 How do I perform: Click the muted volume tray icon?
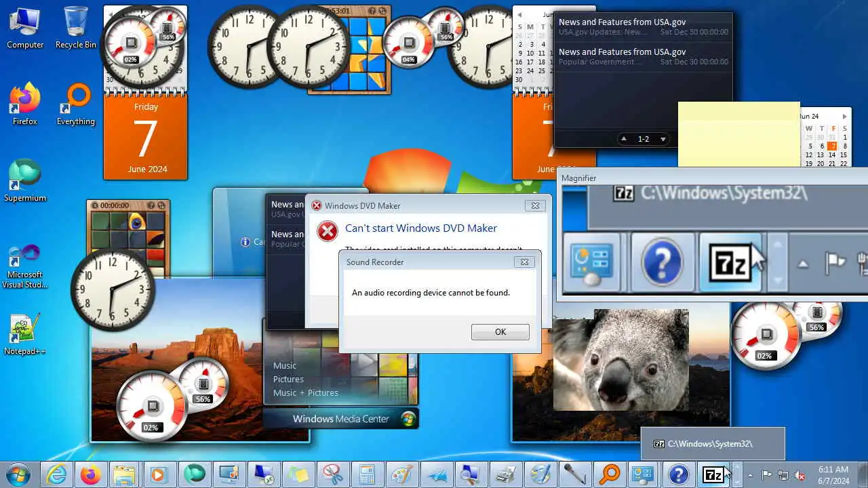pos(800,474)
